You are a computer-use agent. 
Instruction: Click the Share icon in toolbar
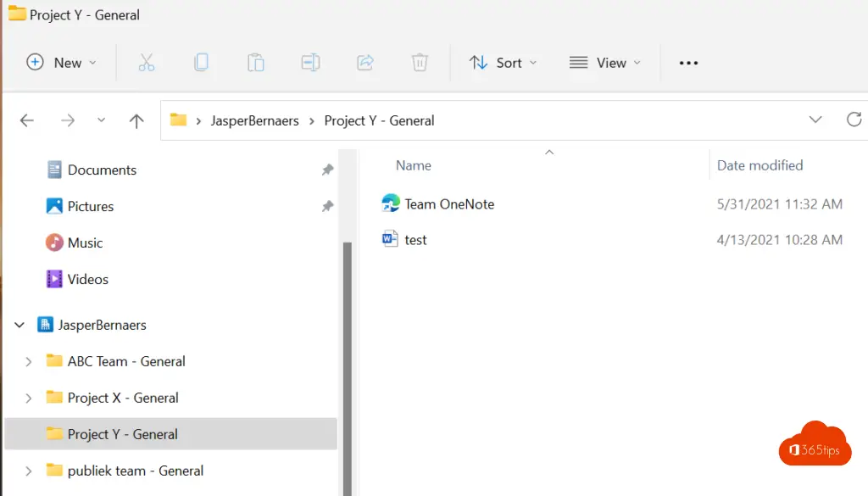tap(365, 62)
